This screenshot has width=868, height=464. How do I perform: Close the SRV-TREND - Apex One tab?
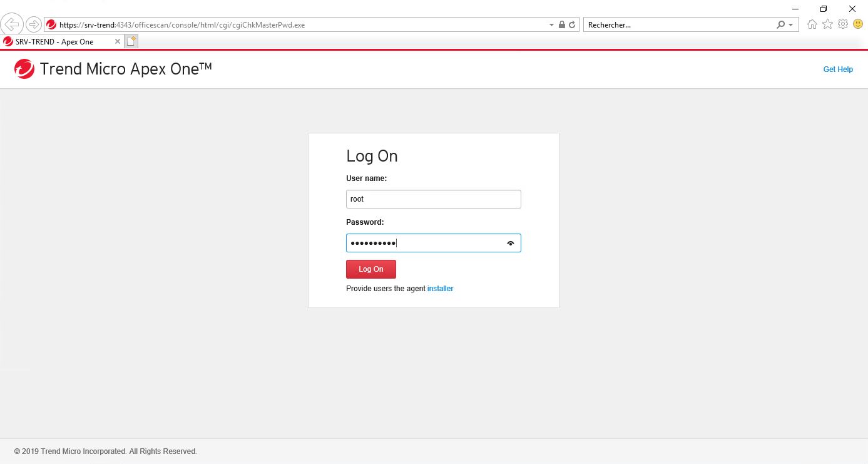(116, 41)
